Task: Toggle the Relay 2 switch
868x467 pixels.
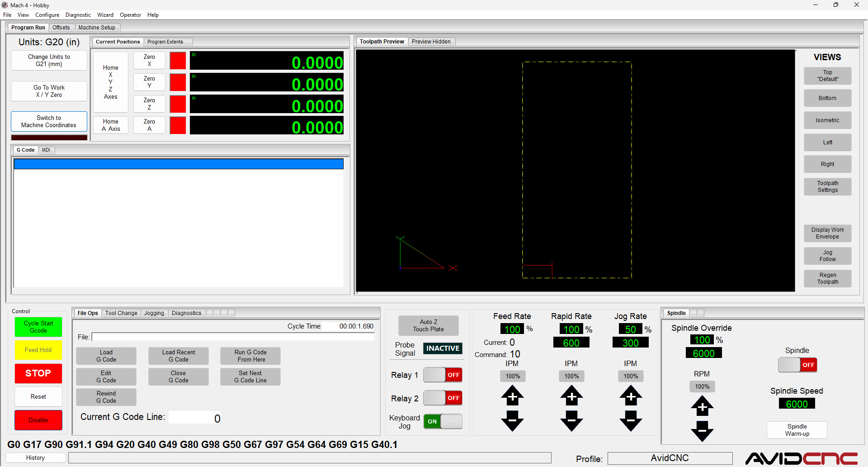Action: click(443, 398)
